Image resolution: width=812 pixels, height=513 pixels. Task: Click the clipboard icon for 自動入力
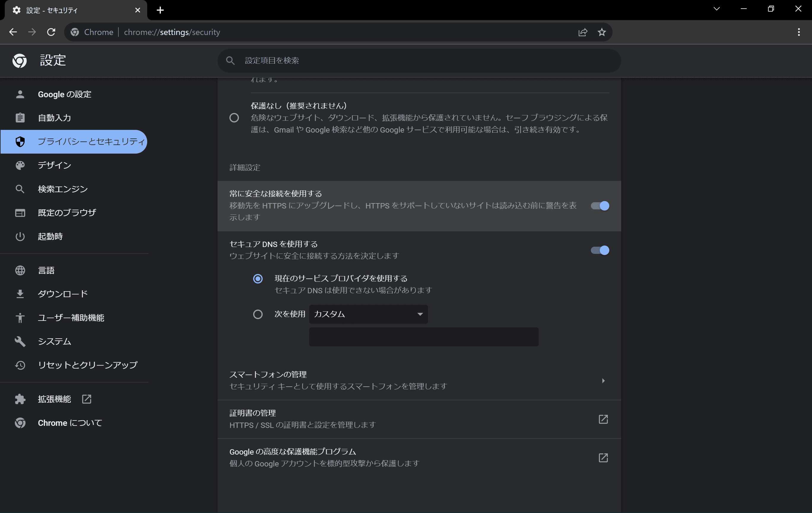(20, 118)
